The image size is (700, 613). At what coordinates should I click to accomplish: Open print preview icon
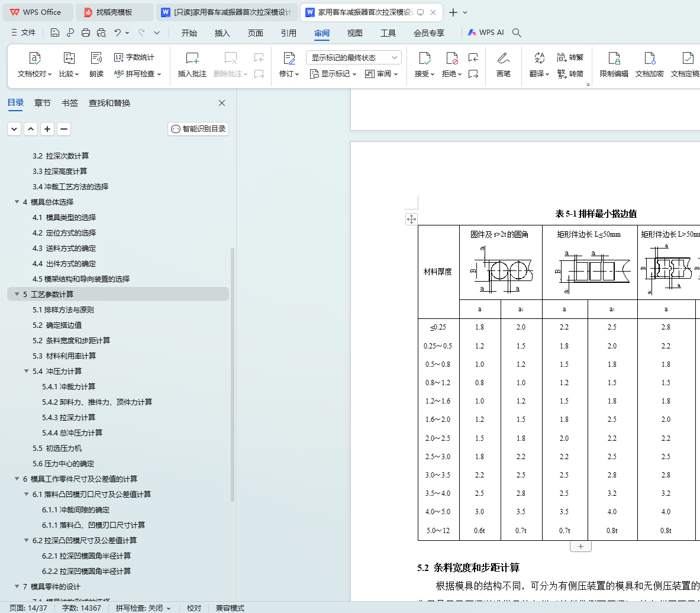(x=101, y=33)
